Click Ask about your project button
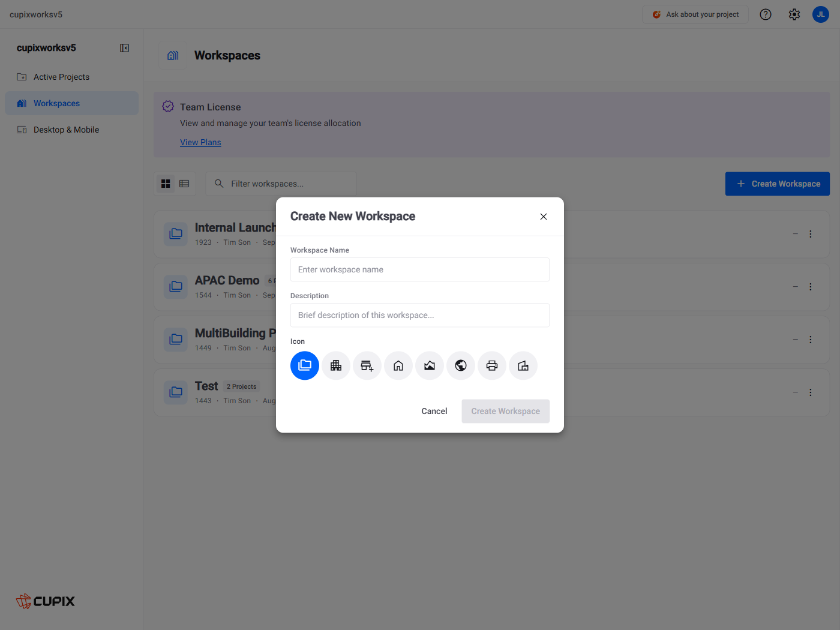Screen dimensions: 840x630 [695, 14]
